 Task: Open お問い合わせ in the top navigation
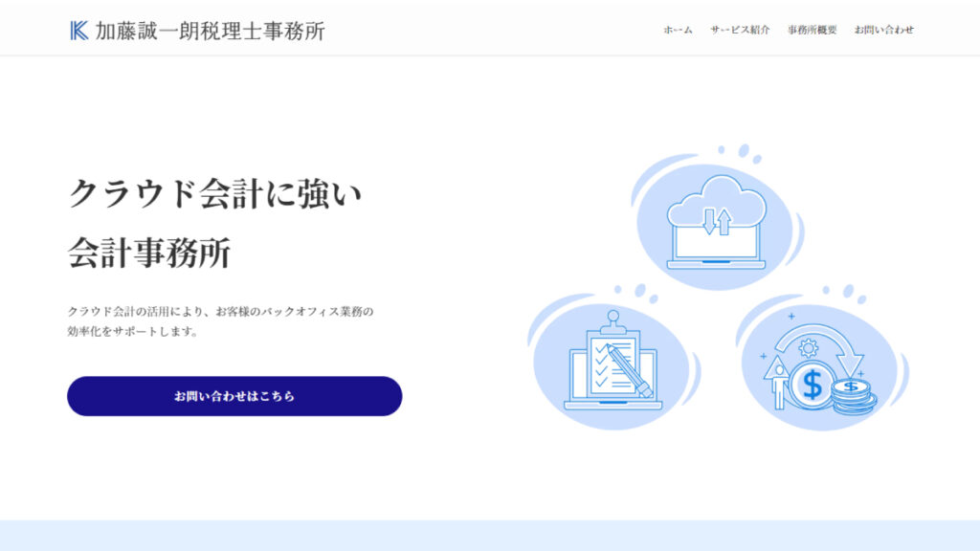(x=883, y=30)
